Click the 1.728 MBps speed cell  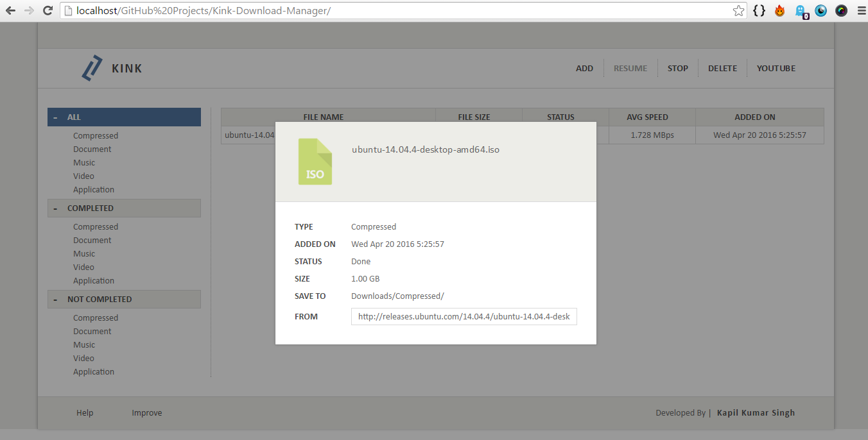652,135
